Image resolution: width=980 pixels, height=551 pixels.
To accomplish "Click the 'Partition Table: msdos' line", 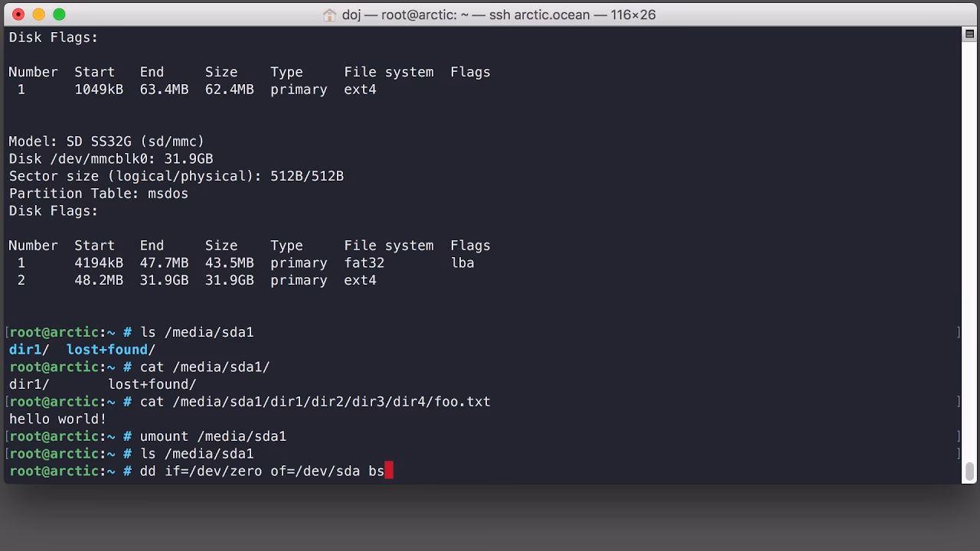I will click(x=98, y=194).
